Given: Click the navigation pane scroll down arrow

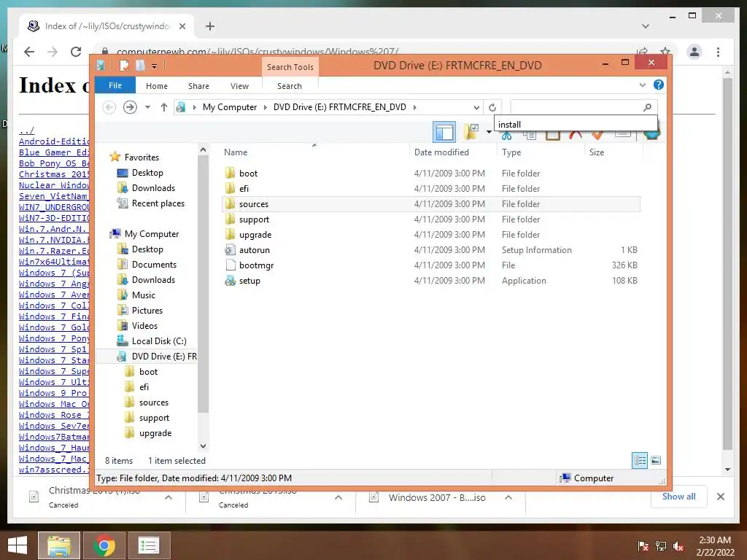Looking at the screenshot, I should pyautogui.click(x=203, y=446).
